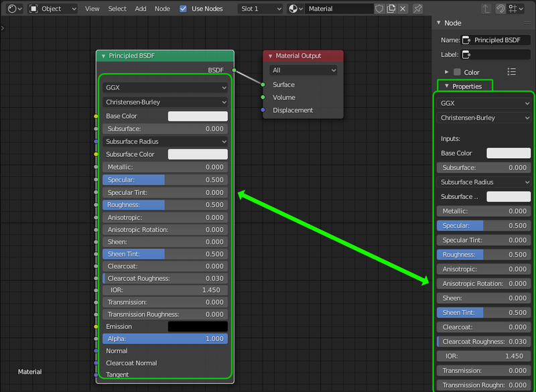
Task: Click the sidebar IOR value field
Action: click(484, 356)
